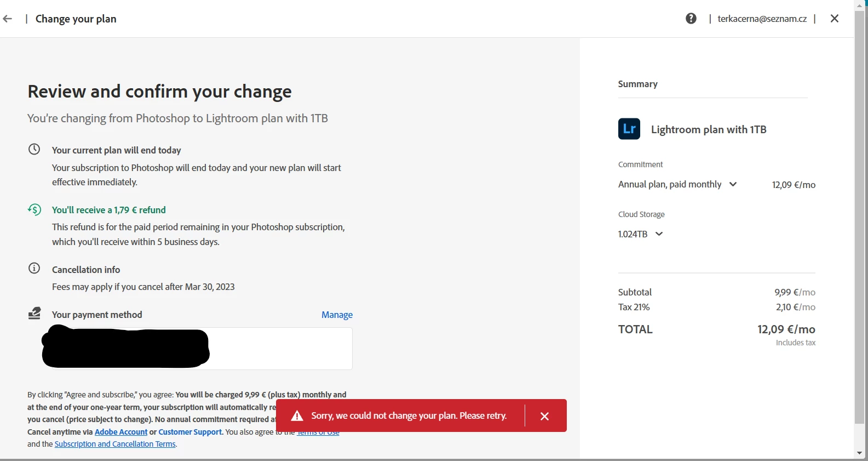Click the Manage payment method link
Viewport: 868px width, 461px height.
[337, 315]
